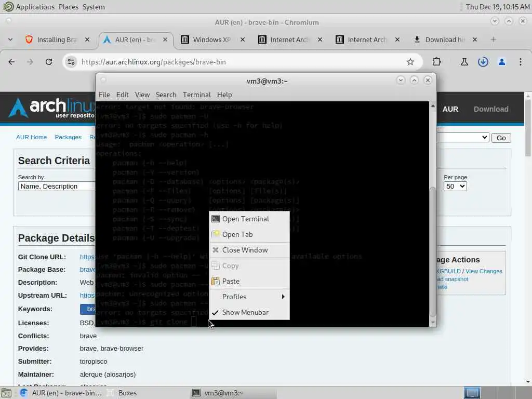
Task: Select vm3@vm3 terminal in taskbar
Action: coord(233,393)
